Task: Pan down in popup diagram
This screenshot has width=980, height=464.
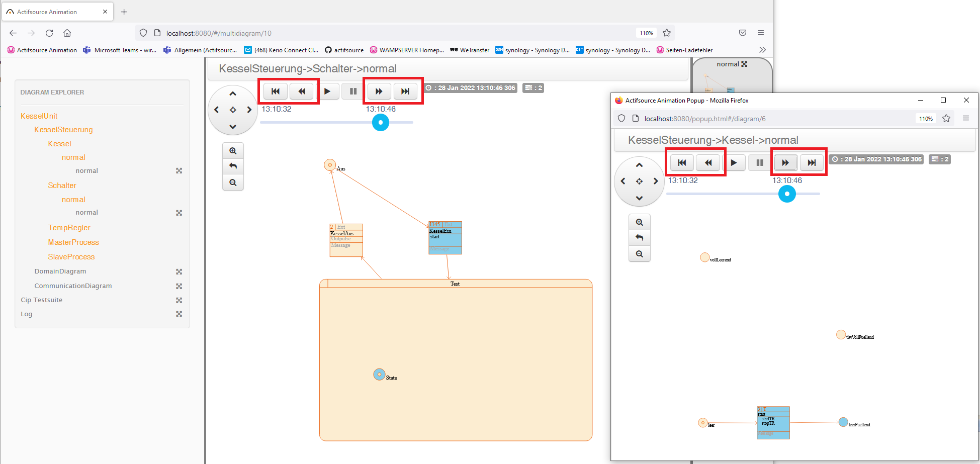Action: (639, 198)
